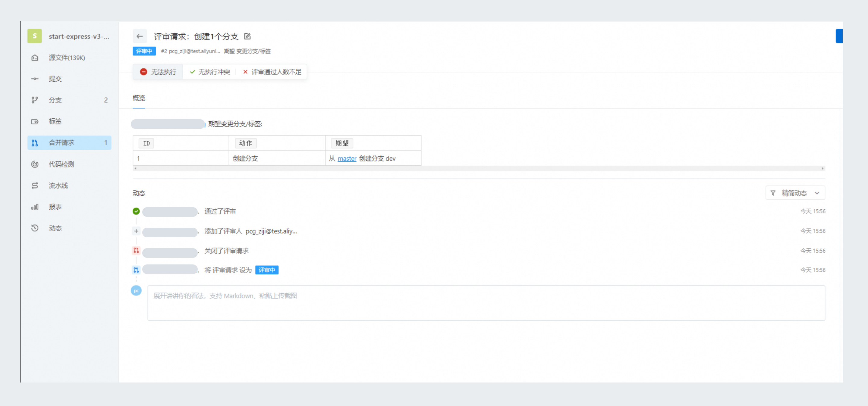Edit the review request title pencil icon
868x406 pixels.
coord(247,36)
